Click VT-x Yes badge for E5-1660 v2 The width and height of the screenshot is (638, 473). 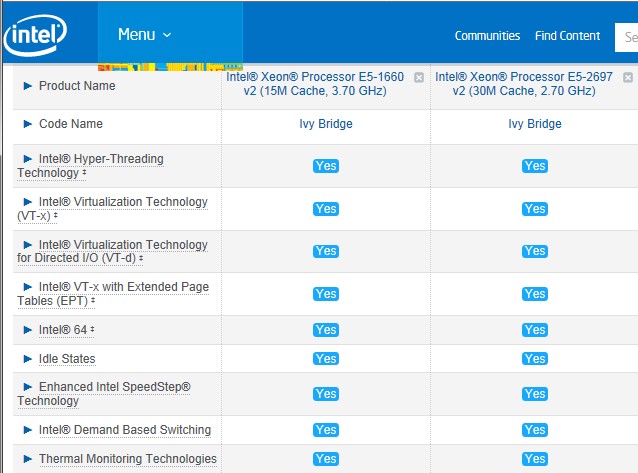326,209
